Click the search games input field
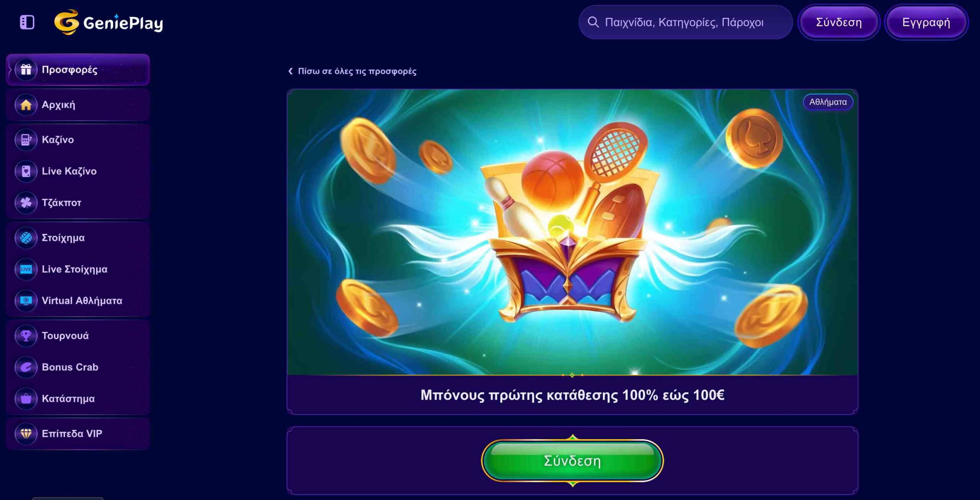 point(685,22)
